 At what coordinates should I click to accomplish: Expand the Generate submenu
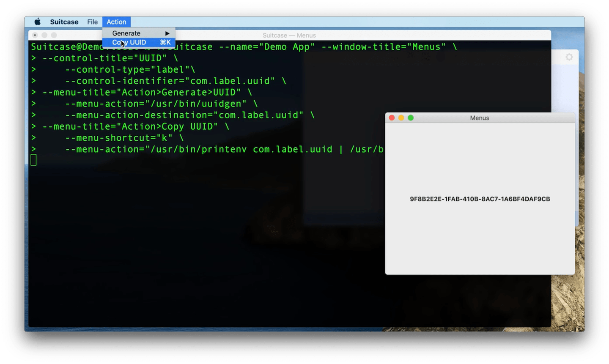[139, 33]
